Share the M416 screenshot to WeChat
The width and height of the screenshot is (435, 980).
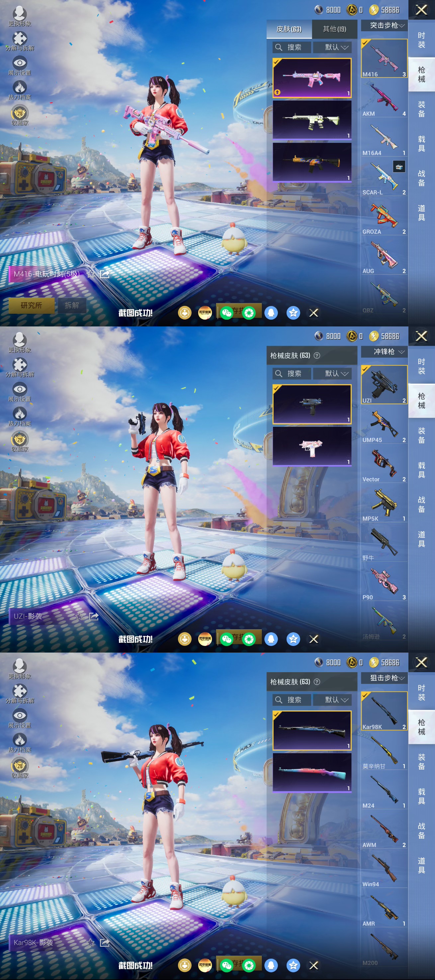pyautogui.click(x=227, y=313)
